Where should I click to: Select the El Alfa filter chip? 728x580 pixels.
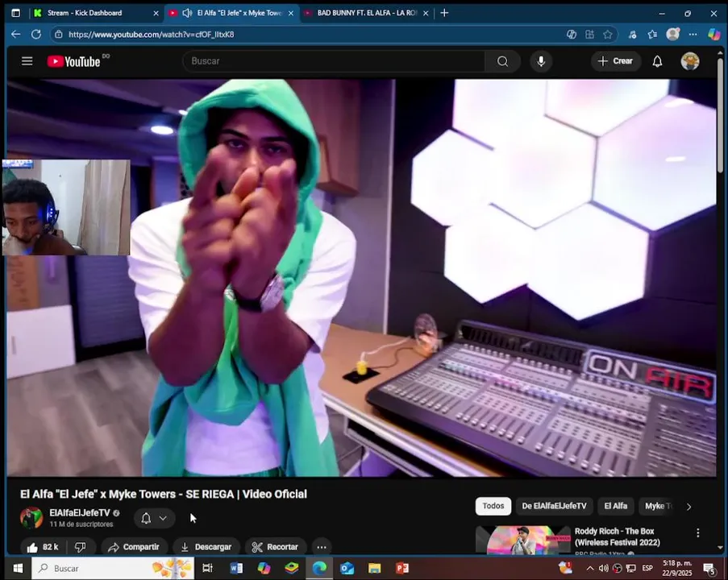616,506
